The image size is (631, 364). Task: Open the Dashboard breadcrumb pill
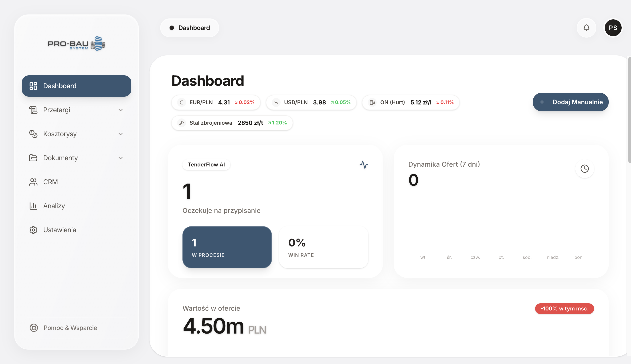(x=190, y=28)
